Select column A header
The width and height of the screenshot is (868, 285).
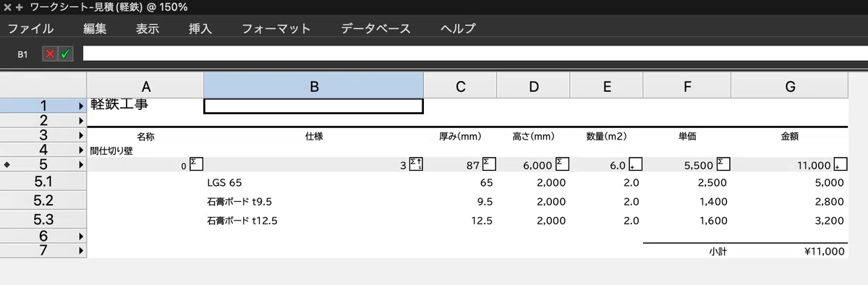(145, 85)
